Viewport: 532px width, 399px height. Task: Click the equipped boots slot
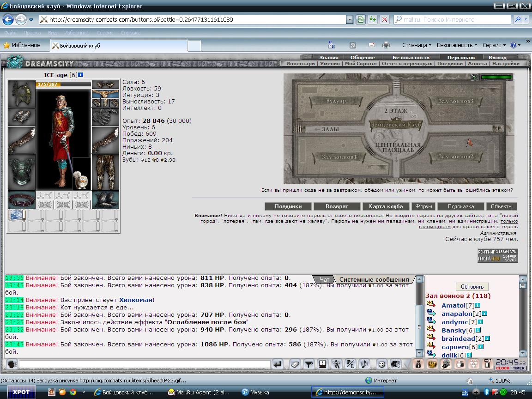coord(105,200)
